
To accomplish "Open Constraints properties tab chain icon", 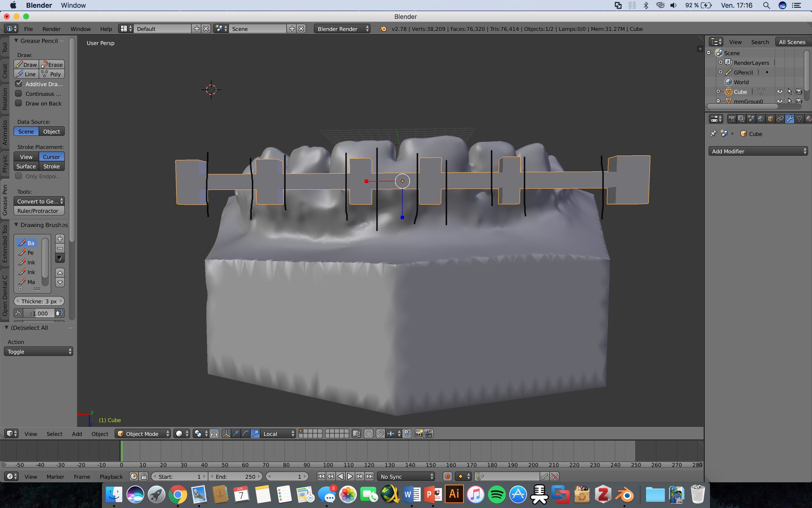I will (x=780, y=119).
